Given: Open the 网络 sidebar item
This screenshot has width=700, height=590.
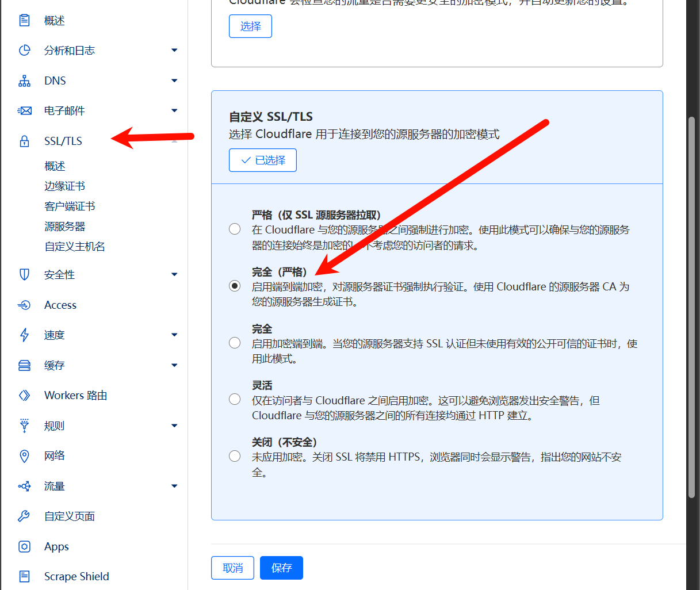Looking at the screenshot, I should point(55,456).
